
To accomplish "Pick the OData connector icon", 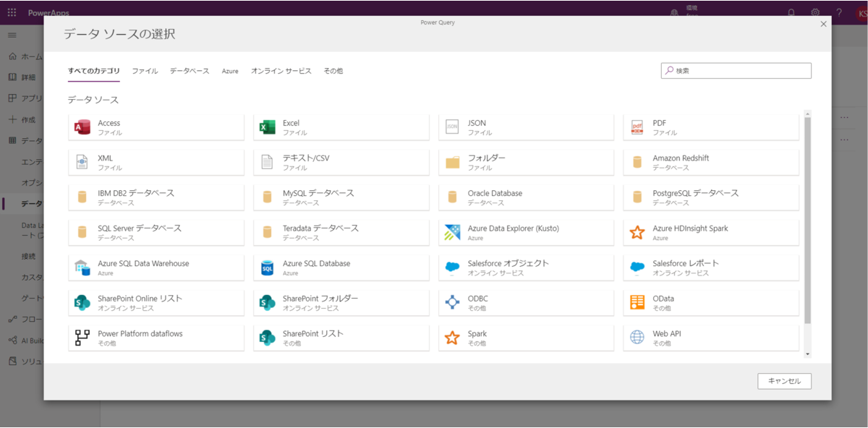I will tap(637, 302).
